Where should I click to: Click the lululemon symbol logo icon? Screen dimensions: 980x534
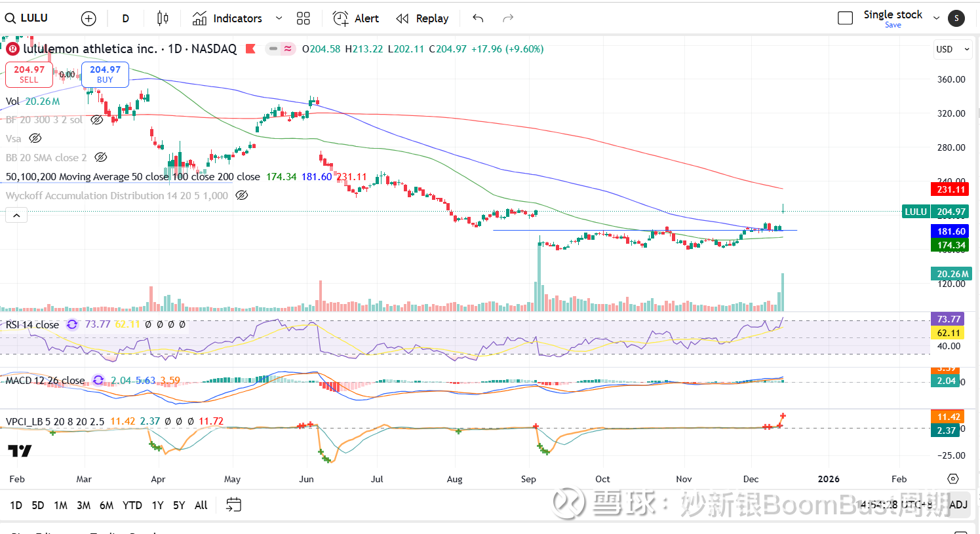coord(12,49)
